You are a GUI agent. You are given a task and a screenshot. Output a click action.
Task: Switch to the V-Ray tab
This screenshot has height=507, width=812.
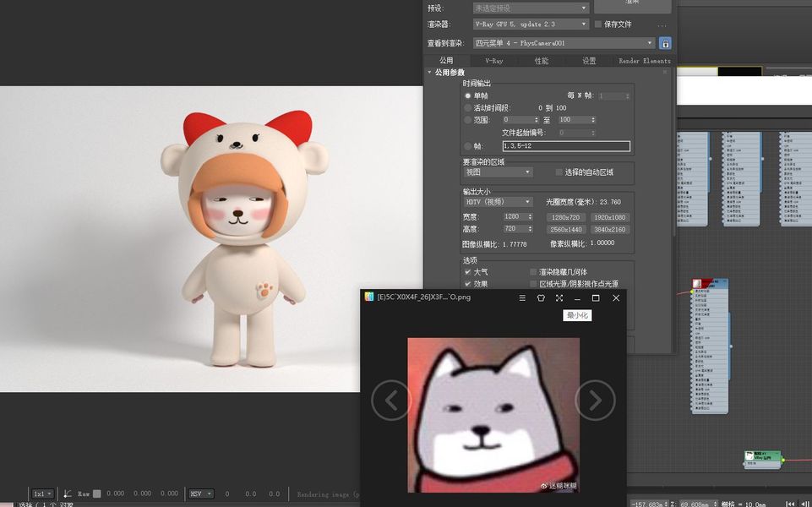494,61
